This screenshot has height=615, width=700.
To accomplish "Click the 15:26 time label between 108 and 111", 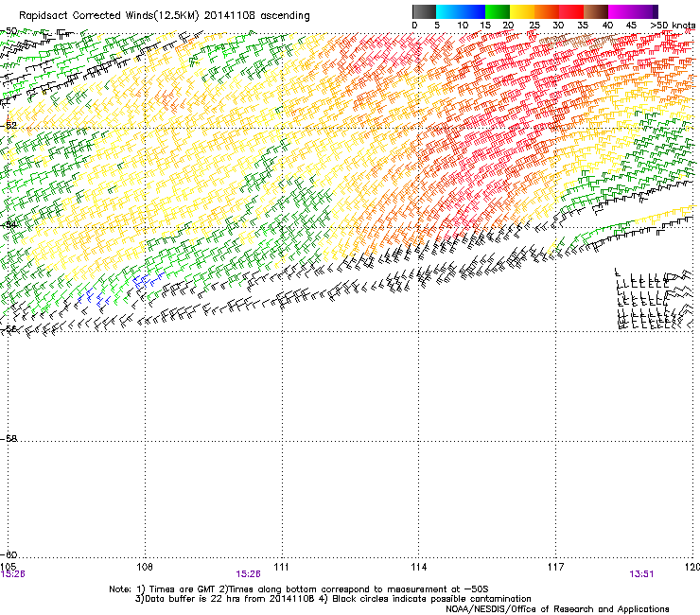I will [248, 574].
